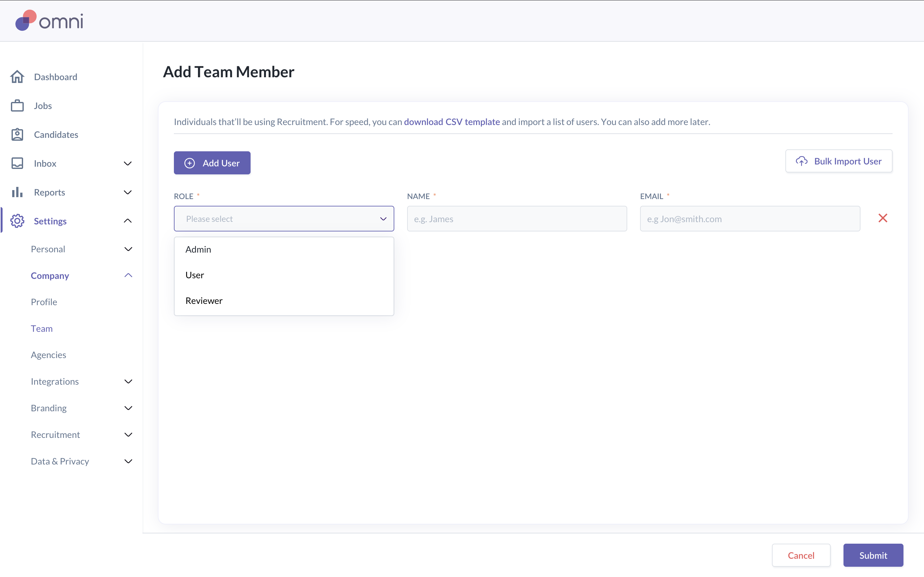
Task: Click the Reports bar chart icon
Action: 17,192
